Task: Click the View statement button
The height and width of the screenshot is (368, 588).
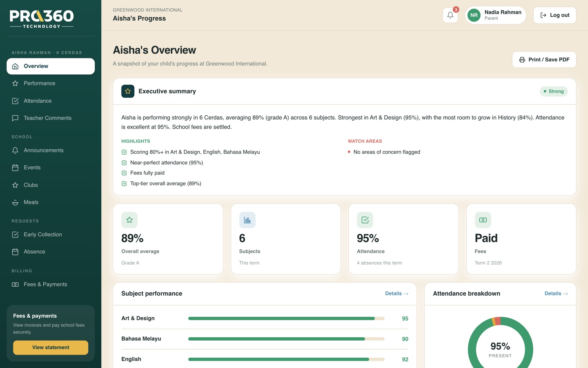Action: pyautogui.click(x=51, y=348)
